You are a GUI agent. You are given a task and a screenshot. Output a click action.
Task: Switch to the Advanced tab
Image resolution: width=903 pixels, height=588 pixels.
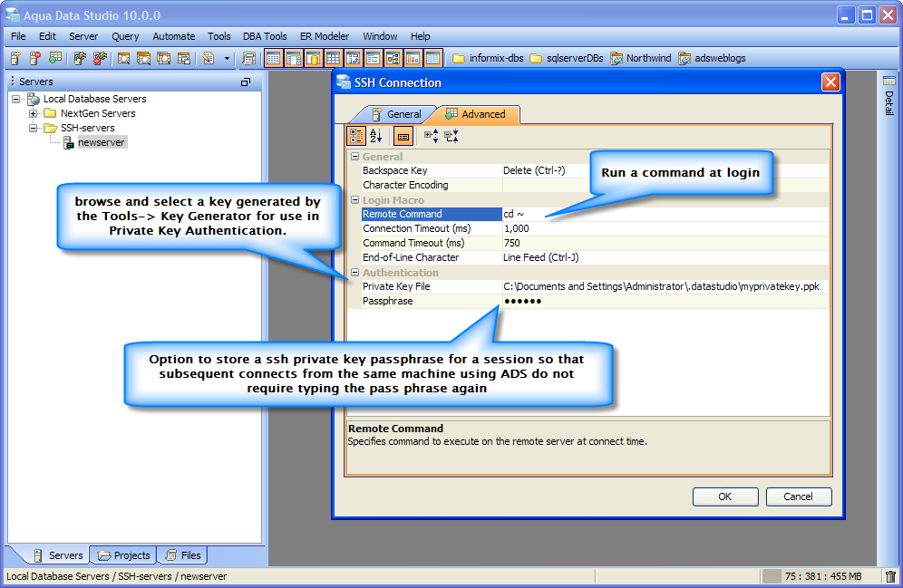coord(476,114)
